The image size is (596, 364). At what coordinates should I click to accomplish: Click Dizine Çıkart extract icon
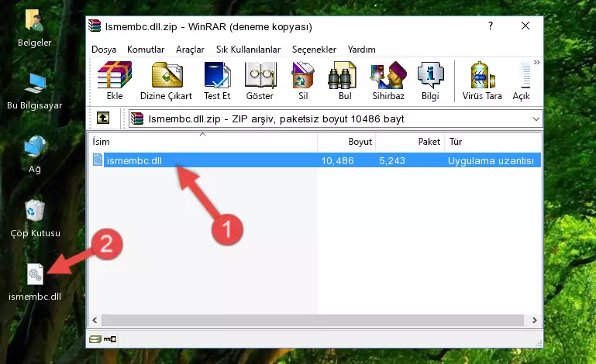tap(167, 75)
